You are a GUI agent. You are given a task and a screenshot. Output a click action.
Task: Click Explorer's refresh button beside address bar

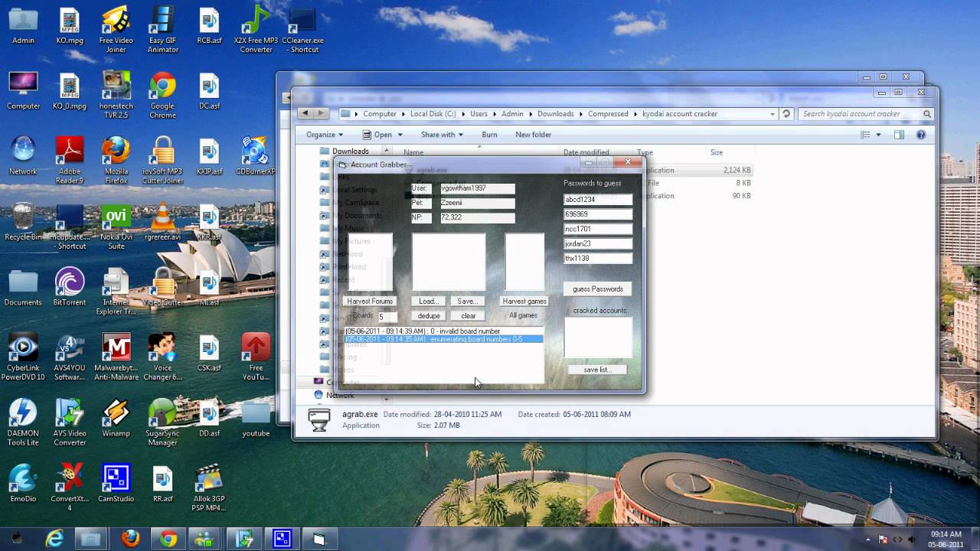[786, 114]
